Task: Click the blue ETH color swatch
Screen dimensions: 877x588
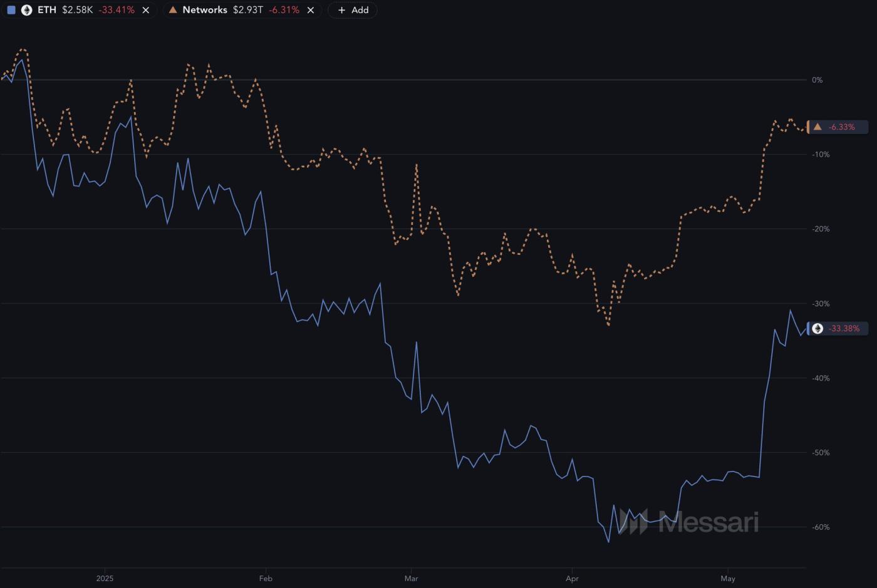Action: pos(11,10)
